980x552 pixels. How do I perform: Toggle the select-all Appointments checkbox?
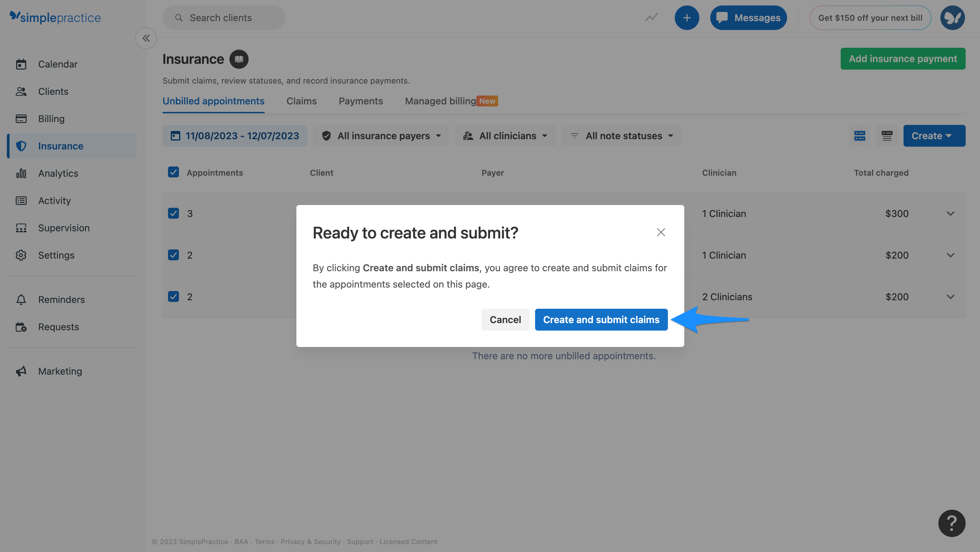click(173, 172)
